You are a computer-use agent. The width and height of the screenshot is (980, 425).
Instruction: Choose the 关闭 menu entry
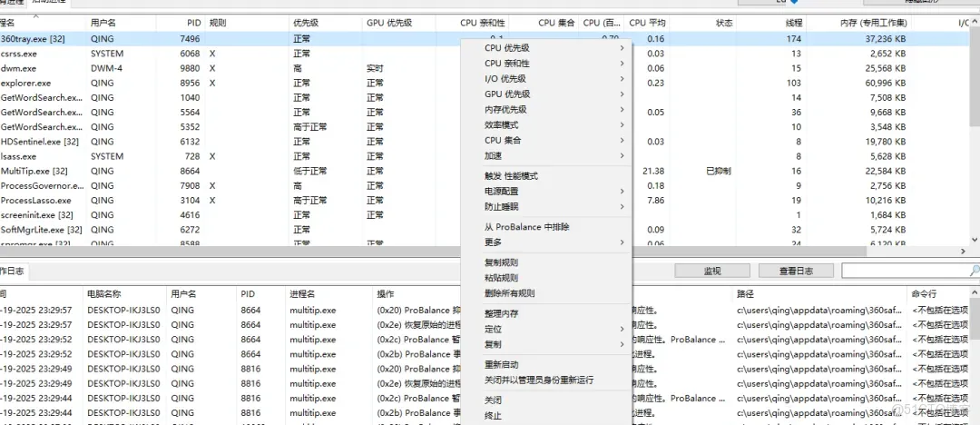(545, 400)
